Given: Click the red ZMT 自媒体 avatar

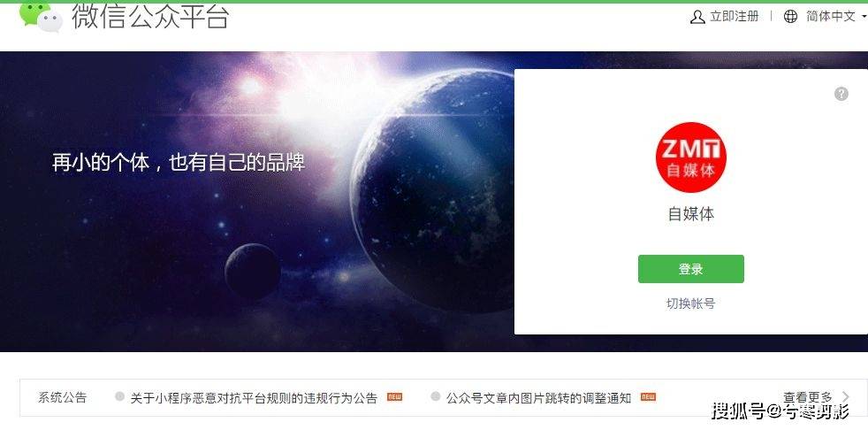Looking at the screenshot, I should 691,157.
